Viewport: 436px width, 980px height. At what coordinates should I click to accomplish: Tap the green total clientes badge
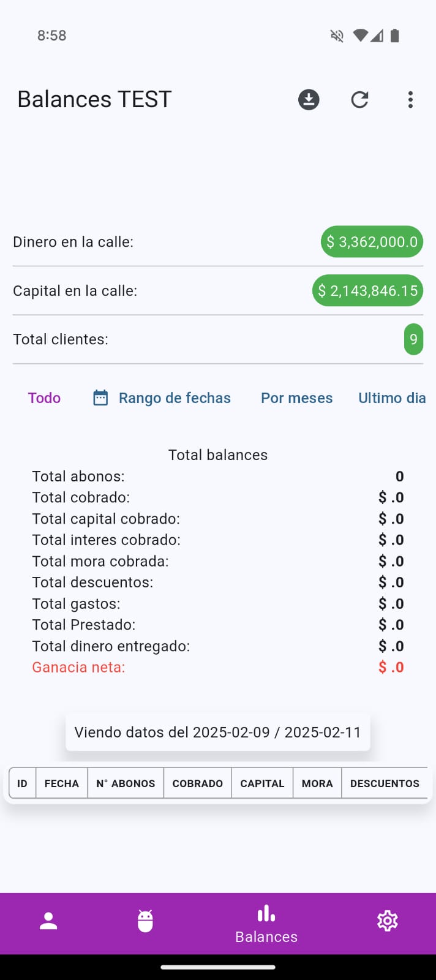[x=413, y=339]
